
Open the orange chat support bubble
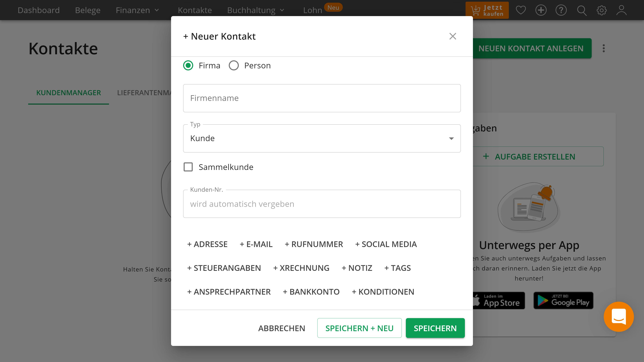(619, 317)
